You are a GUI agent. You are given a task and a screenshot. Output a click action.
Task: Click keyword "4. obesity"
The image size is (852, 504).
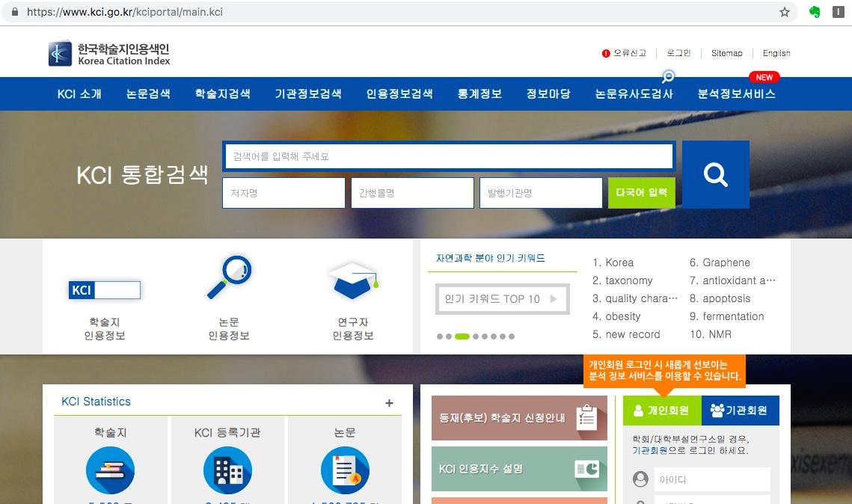[x=616, y=316]
